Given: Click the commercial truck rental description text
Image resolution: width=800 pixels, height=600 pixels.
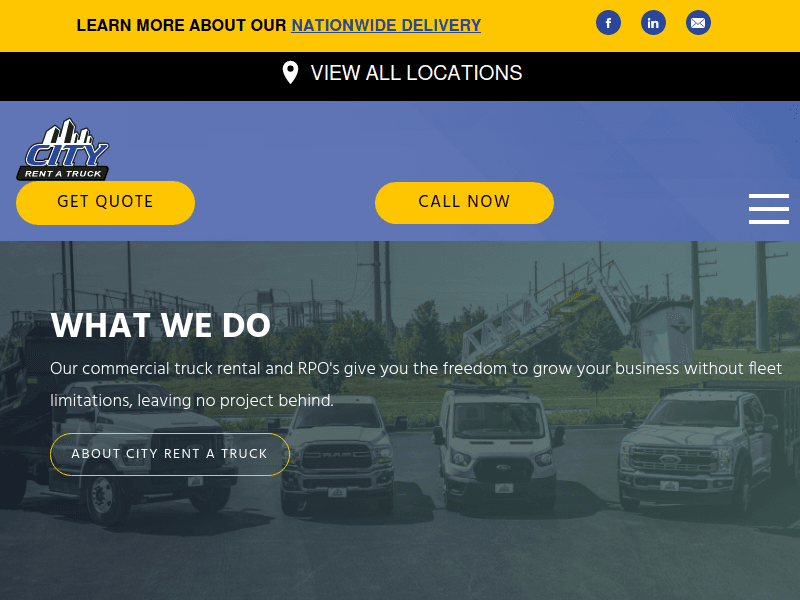Looking at the screenshot, I should click(416, 384).
